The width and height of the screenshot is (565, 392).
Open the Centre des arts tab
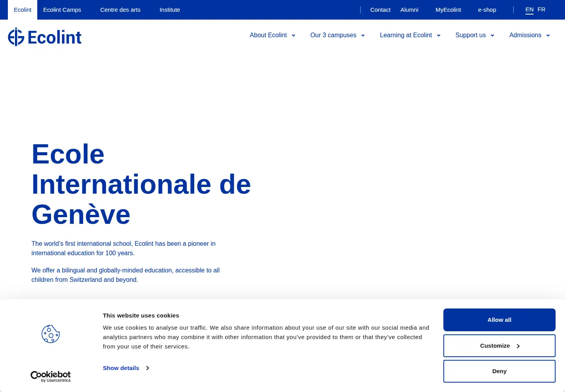(x=120, y=10)
